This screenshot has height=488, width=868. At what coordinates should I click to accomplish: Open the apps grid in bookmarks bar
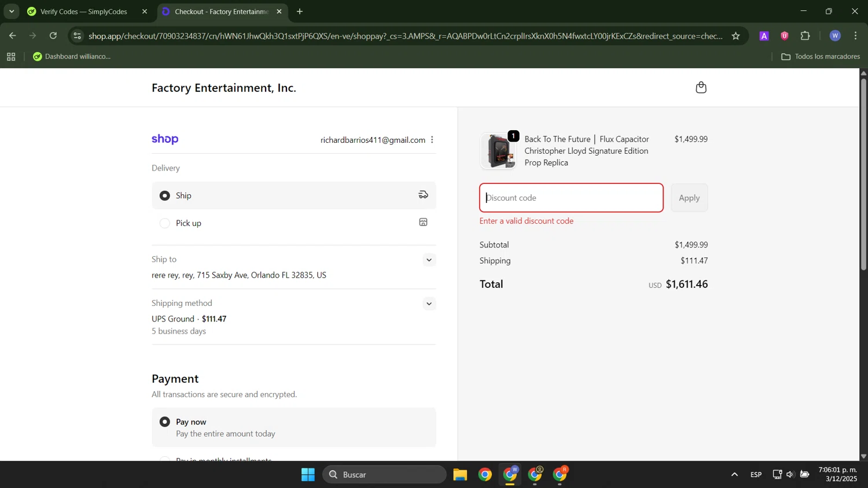pos(10,57)
